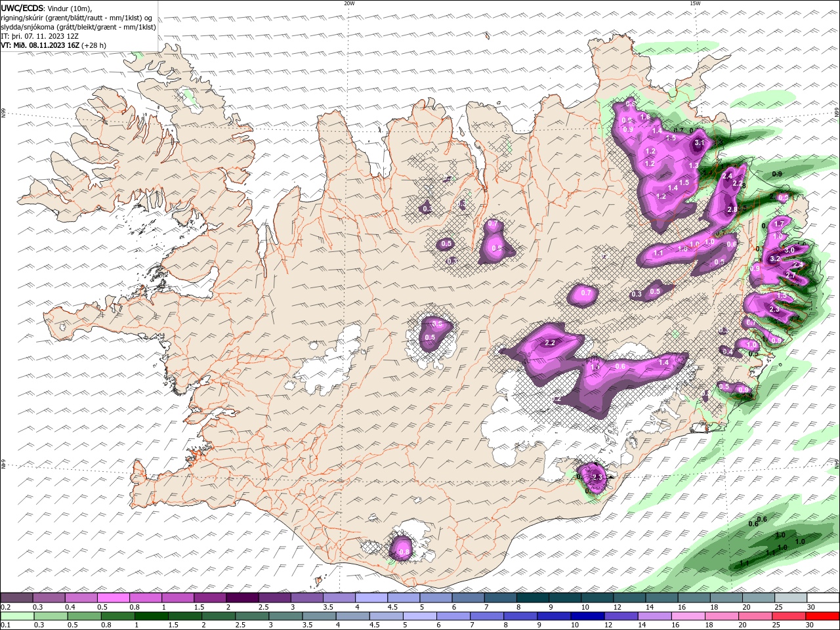Click the medium green 0.5 swatch in the lower legend row

click(85, 616)
